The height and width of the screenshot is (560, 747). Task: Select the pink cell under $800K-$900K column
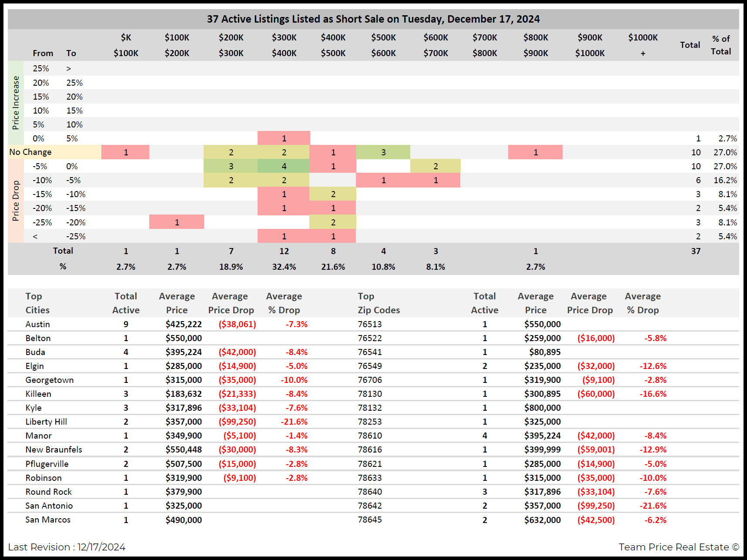(x=535, y=152)
